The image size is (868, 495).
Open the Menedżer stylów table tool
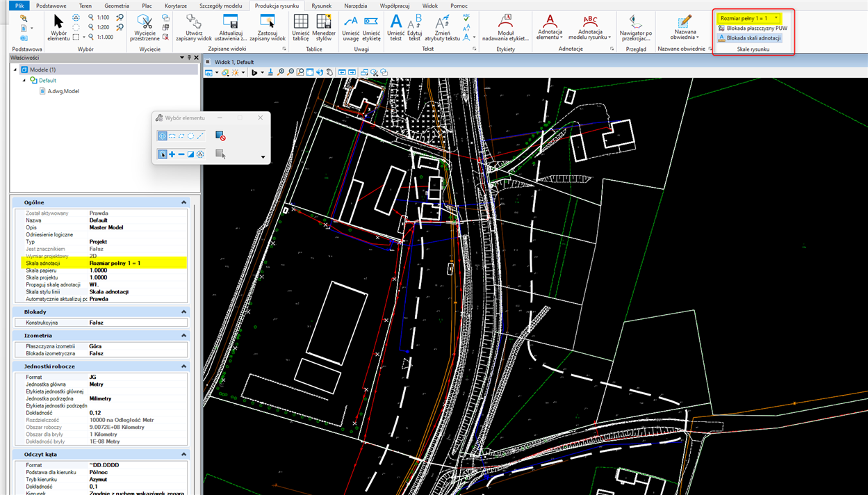tap(323, 22)
